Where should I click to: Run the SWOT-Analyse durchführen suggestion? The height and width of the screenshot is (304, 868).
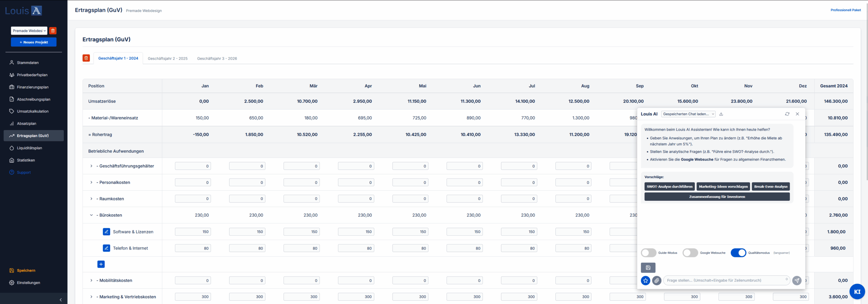click(x=669, y=187)
